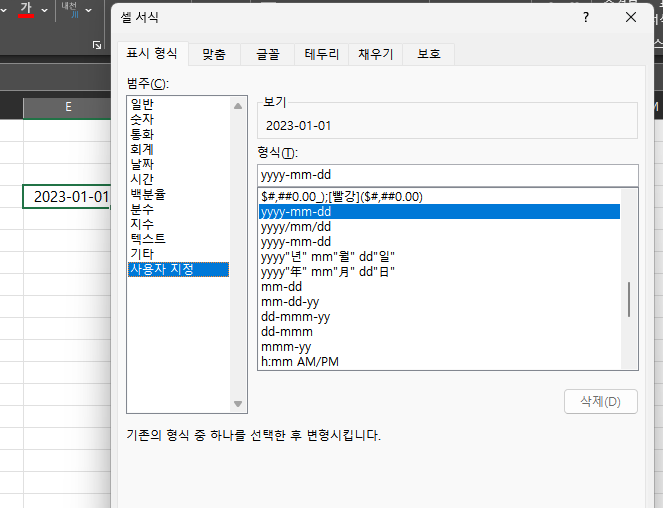The width and height of the screenshot is (663, 508).
Task: Click the phonetic guide (내천) icon
Action: tap(69, 10)
